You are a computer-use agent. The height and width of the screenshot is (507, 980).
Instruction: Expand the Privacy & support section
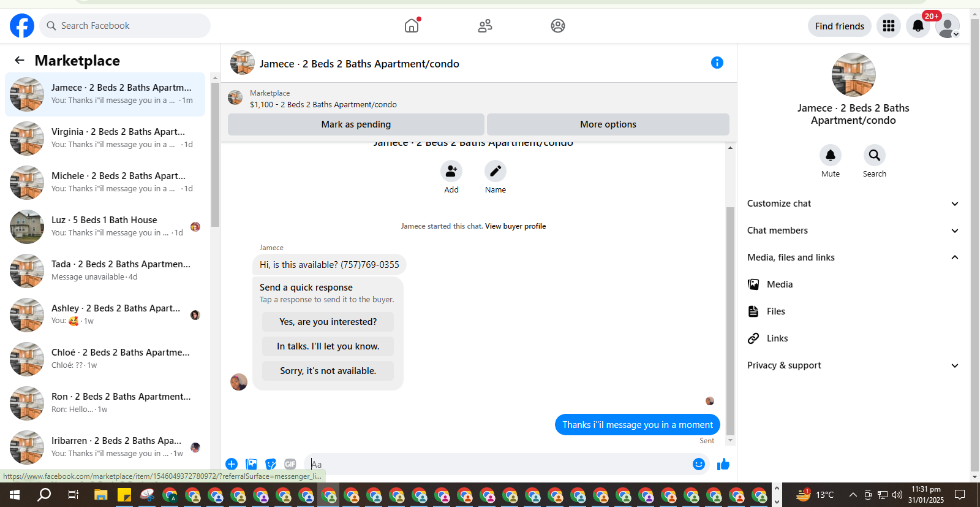click(x=853, y=365)
